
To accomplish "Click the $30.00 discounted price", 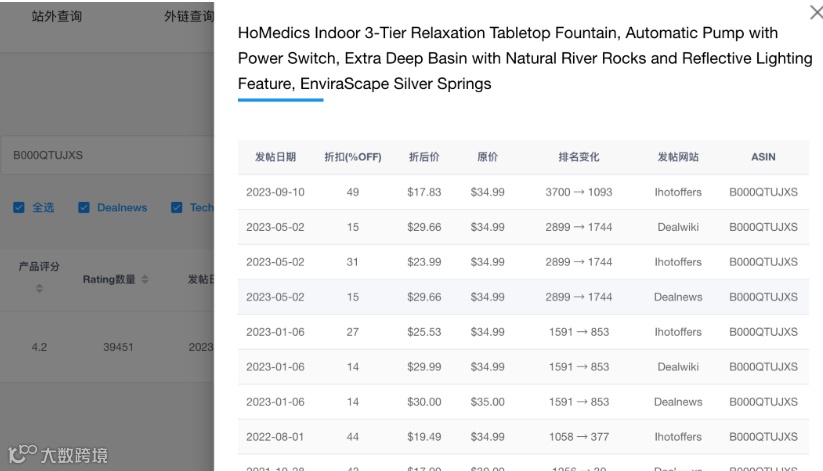I will (424, 402).
